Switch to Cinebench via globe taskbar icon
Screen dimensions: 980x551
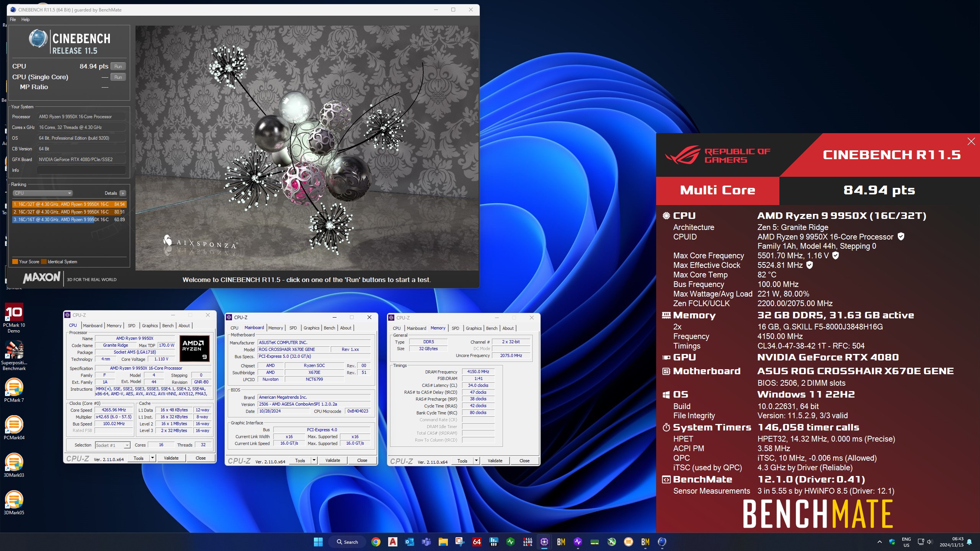(x=662, y=542)
